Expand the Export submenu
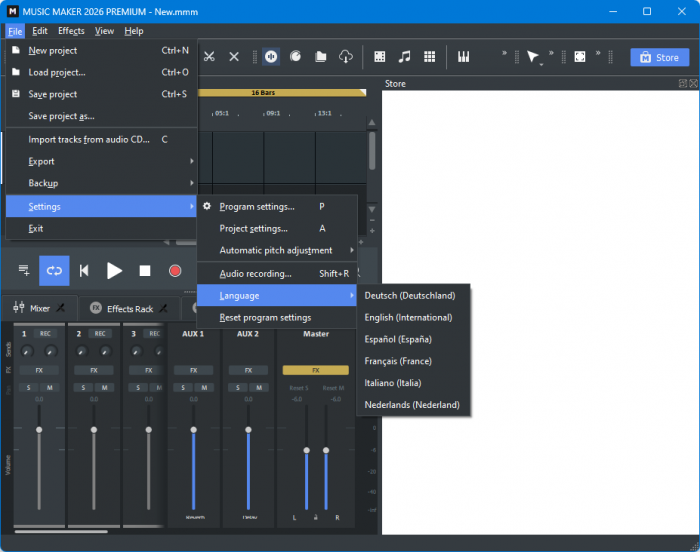The image size is (700, 552). click(100, 161)
